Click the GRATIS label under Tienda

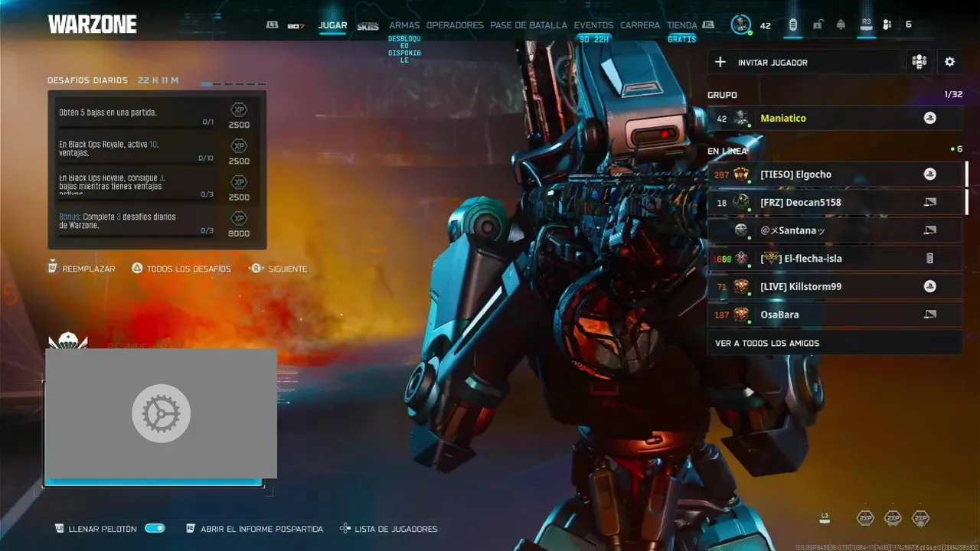coord(681,39)
